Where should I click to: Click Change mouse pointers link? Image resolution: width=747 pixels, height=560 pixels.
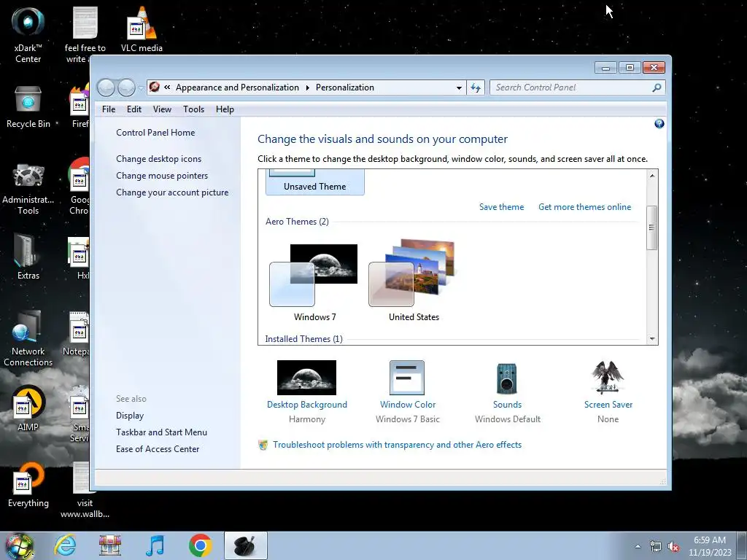coord(162,175)
